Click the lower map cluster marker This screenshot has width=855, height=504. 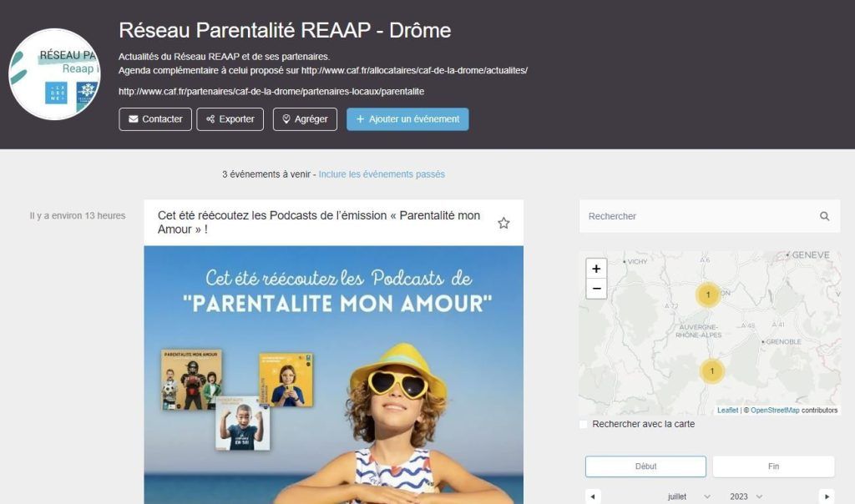(x=711, y=371)
